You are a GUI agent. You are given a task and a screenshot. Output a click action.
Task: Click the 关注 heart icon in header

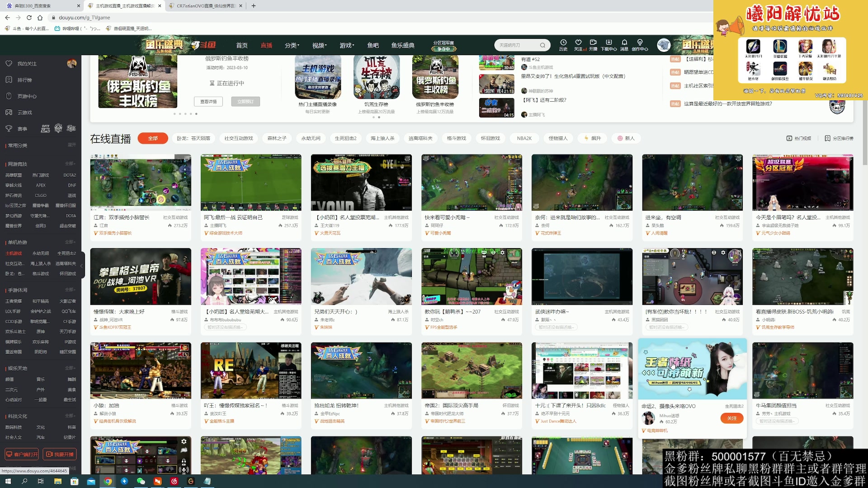578,42
